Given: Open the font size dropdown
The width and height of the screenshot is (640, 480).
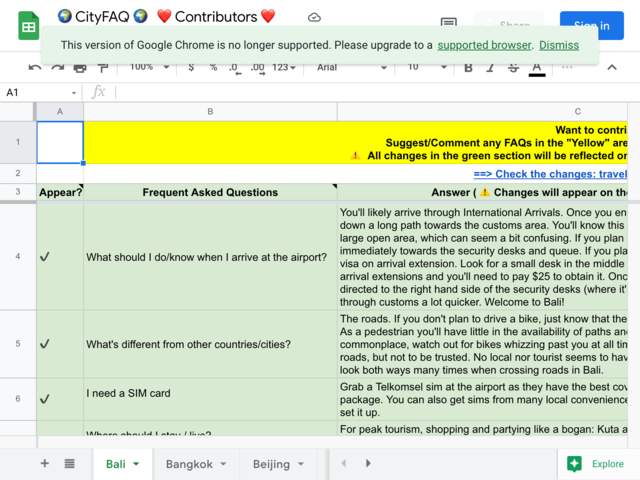Looking at the screenshot, I should pyautogui.click(x=427, y=67).
